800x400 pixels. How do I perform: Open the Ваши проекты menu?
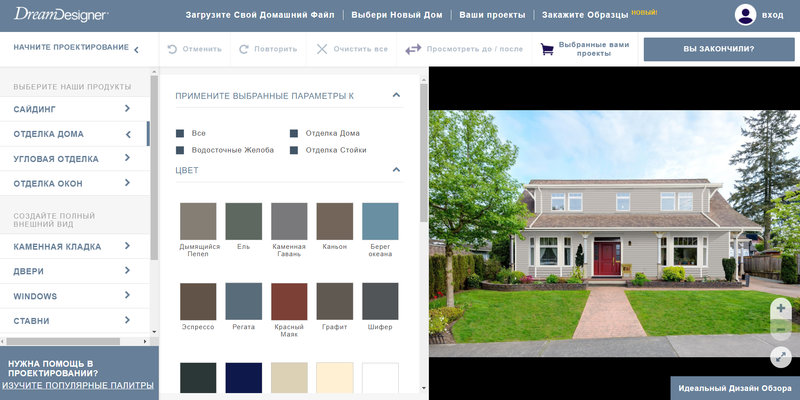coord(492,15)
